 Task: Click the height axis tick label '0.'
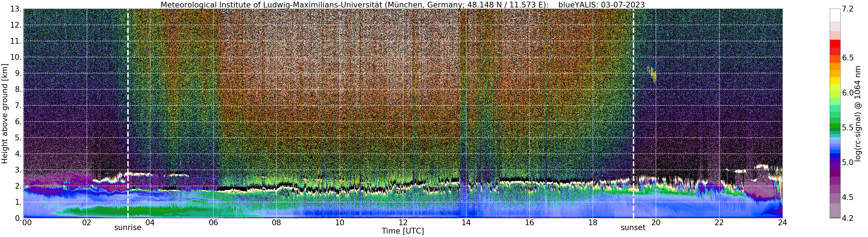(18, 218)
